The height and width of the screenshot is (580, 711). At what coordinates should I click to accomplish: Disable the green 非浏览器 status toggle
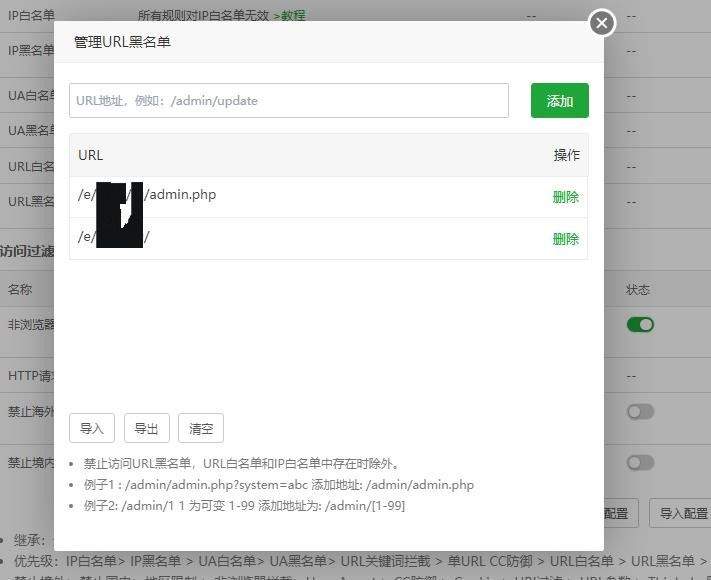pos(640,324)
